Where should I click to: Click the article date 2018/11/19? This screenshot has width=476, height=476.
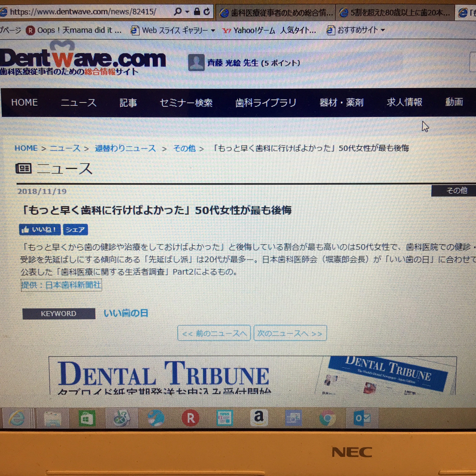[42, 191]
